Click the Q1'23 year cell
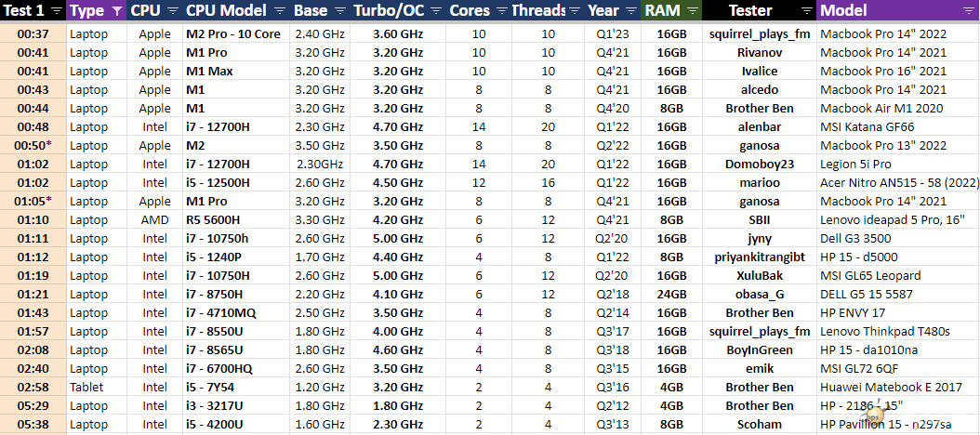This screenshot has width=980, height=435. coord(613,33)
